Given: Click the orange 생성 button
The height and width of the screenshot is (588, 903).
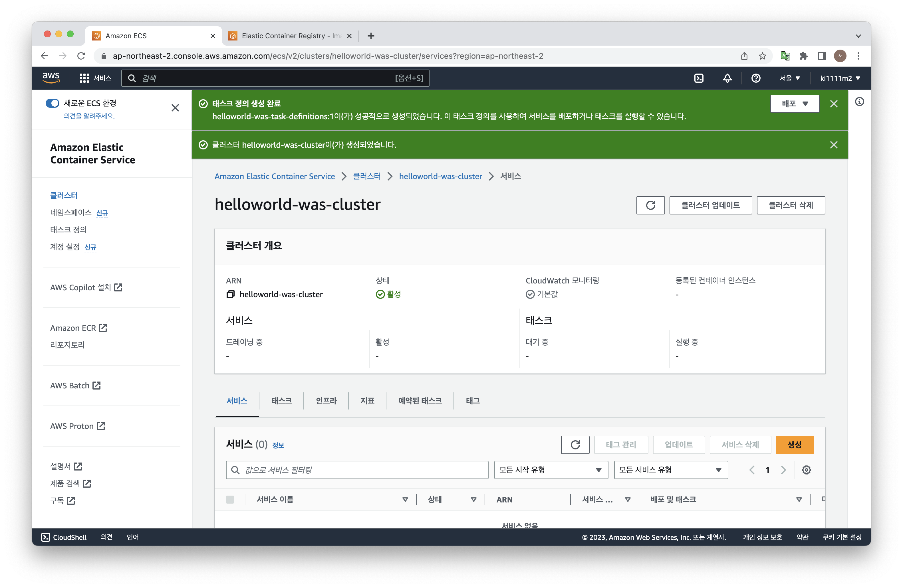Looking at the screenshot, I should [x=795, y=445].
